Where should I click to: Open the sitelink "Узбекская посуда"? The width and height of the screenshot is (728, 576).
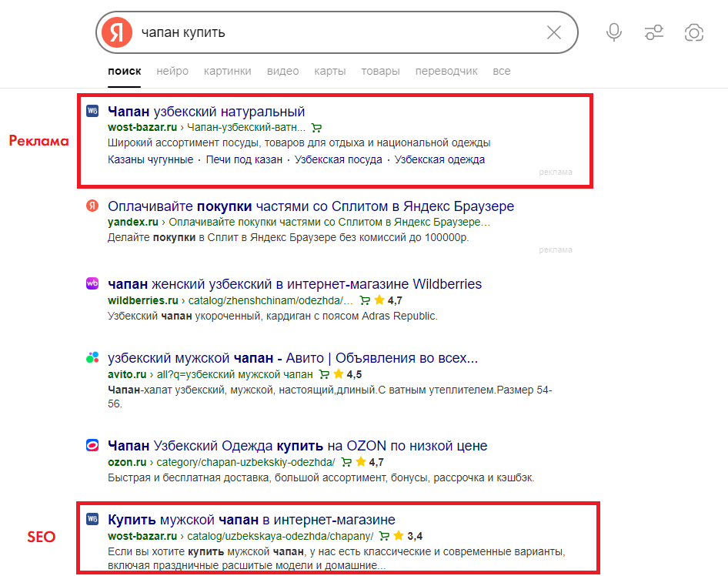coord(339,160)
